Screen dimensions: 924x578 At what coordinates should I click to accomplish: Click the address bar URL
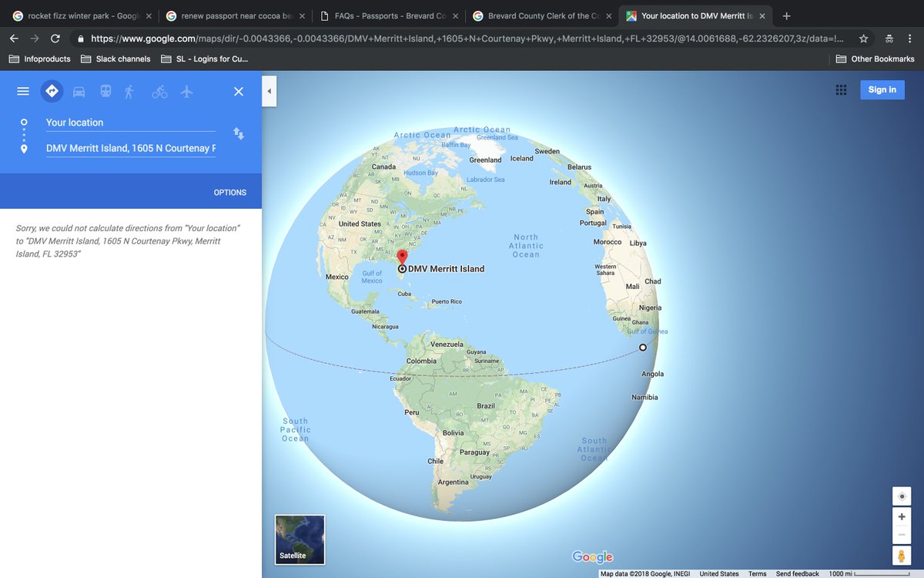pos(467,39)
